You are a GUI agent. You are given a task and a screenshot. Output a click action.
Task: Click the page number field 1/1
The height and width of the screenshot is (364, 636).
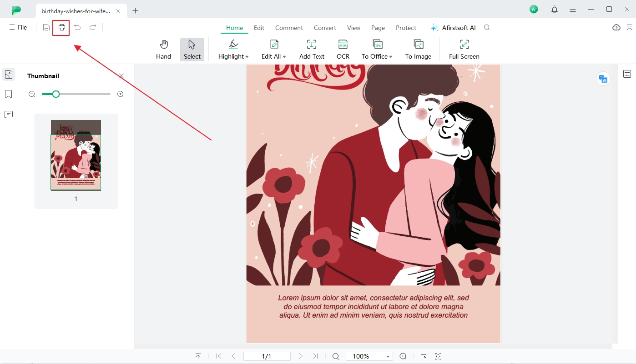click(x=267, y=356)
